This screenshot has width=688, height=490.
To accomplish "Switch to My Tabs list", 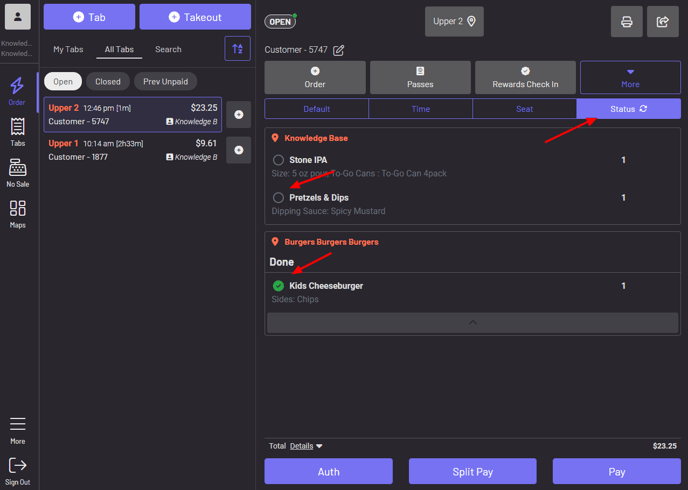I will pyautogui.click(x=68, y=49).
